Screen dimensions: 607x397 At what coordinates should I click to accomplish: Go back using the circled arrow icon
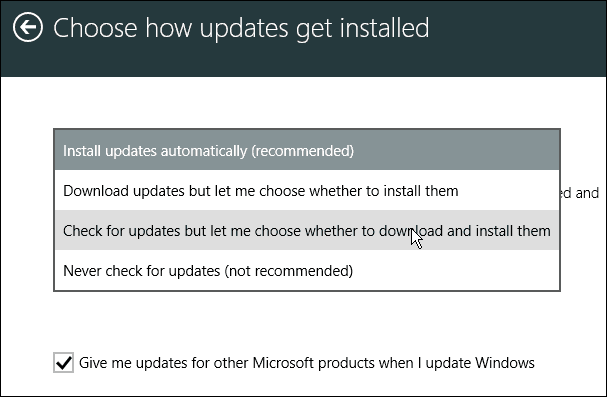(x=27, y=27)
